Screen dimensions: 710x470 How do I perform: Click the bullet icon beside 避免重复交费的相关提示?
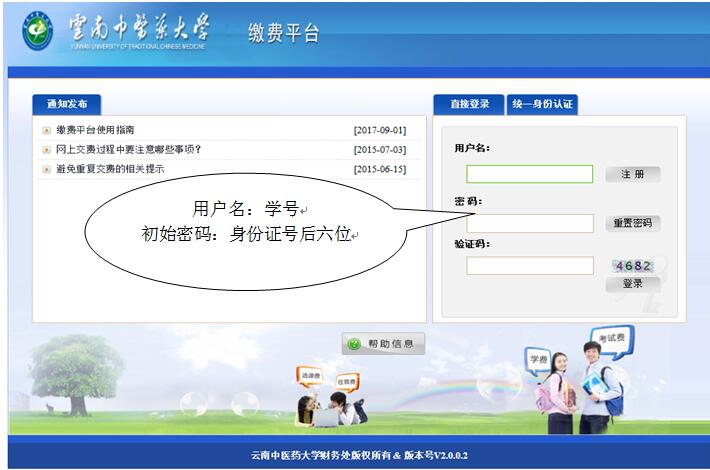point(46,169)
